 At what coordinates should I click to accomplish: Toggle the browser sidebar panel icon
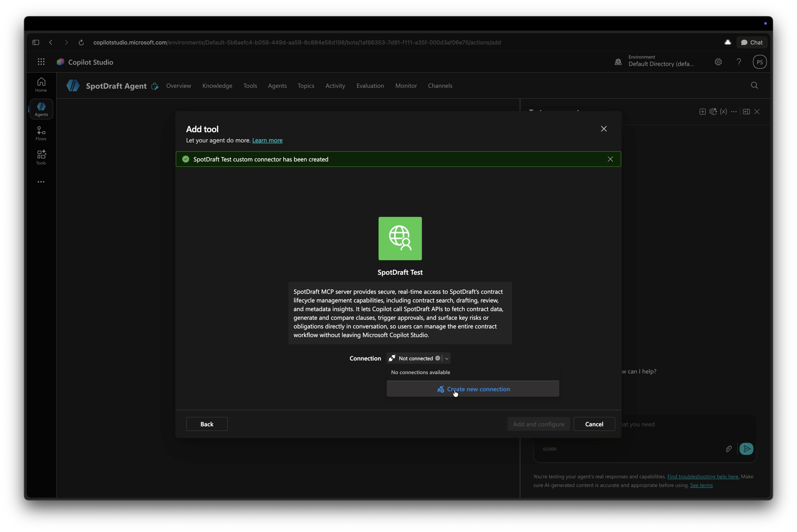coord(36,42)
